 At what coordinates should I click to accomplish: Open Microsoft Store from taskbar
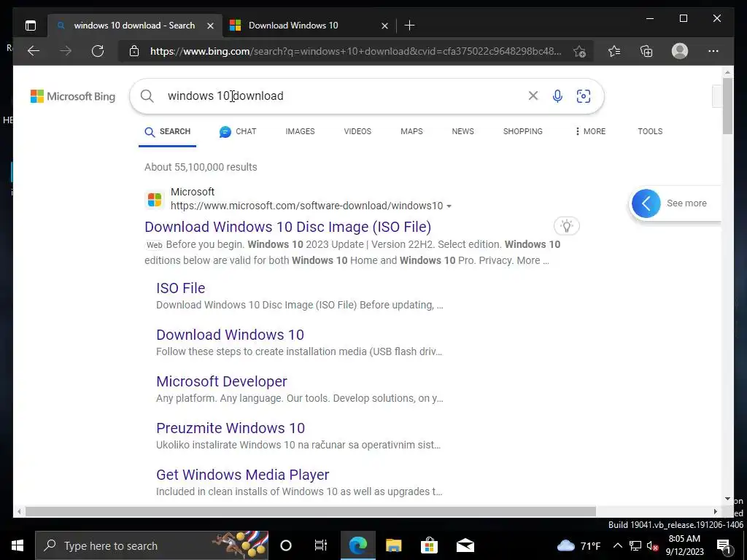pyautogui.click(x=429, y=545)
